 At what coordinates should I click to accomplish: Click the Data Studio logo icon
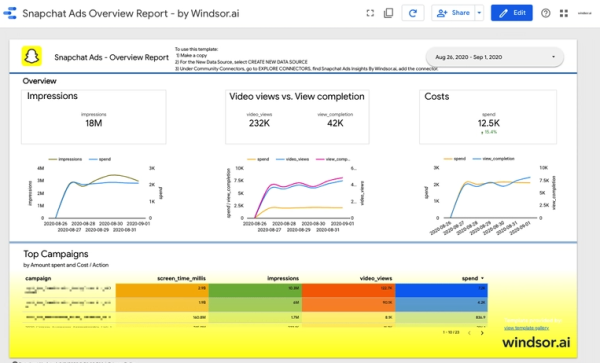coord(10,13)
